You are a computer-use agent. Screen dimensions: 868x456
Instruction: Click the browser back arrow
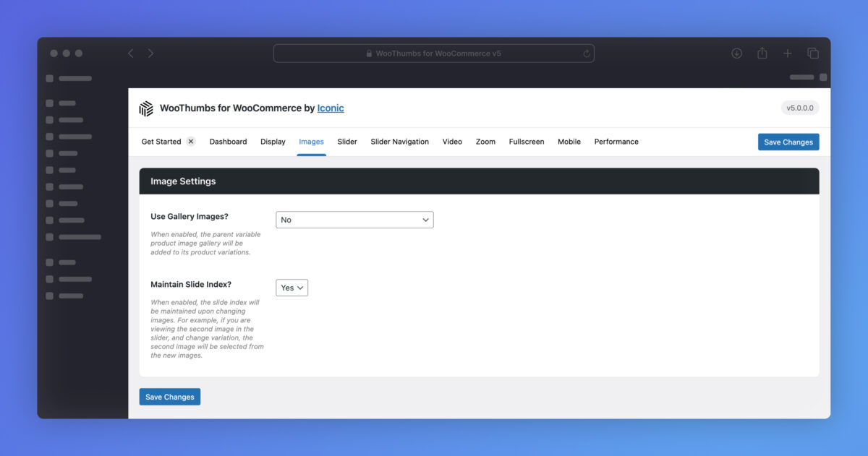(x=131, y=53)
